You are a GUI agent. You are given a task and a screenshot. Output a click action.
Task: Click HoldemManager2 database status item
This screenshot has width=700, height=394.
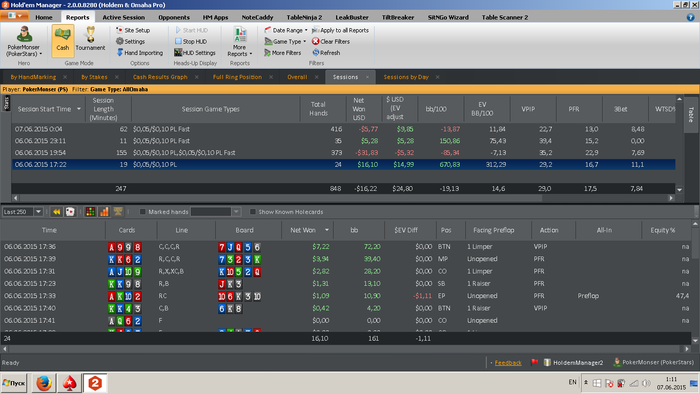coord(573,363)
